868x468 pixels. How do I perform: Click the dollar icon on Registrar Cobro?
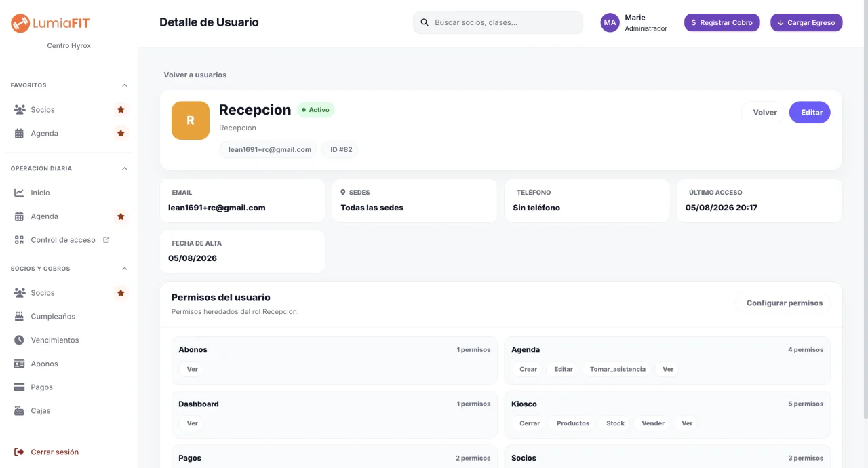point(694,22)
